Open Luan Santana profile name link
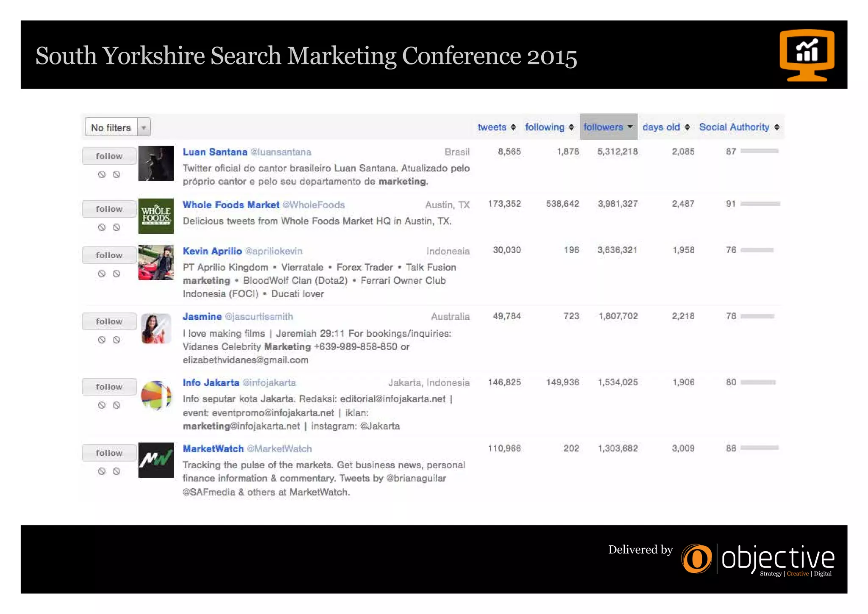868x614 pixels. [215, 152]
